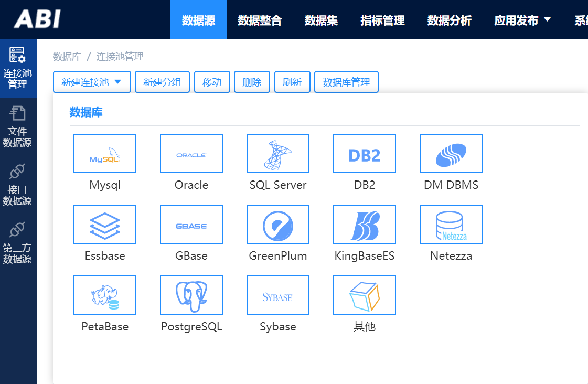
Task: Open the 连接池管理 sidebar section
Action: click(18, 68)
